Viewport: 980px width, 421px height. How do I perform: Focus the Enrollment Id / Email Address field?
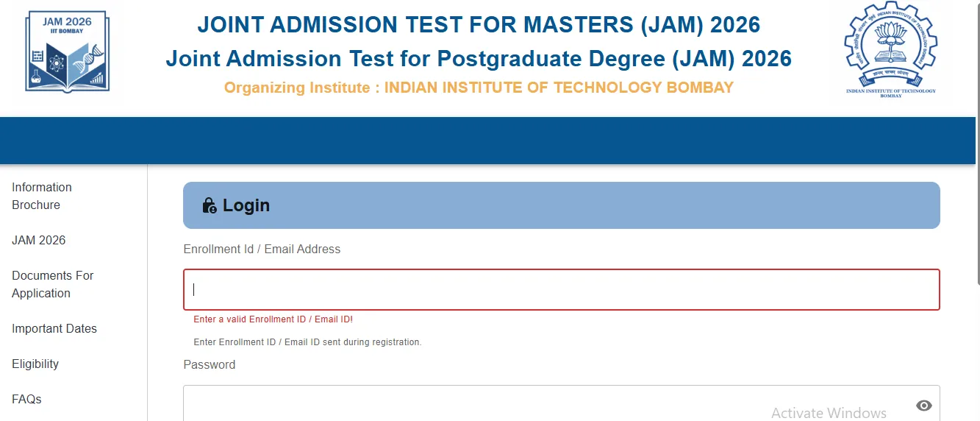561,289
